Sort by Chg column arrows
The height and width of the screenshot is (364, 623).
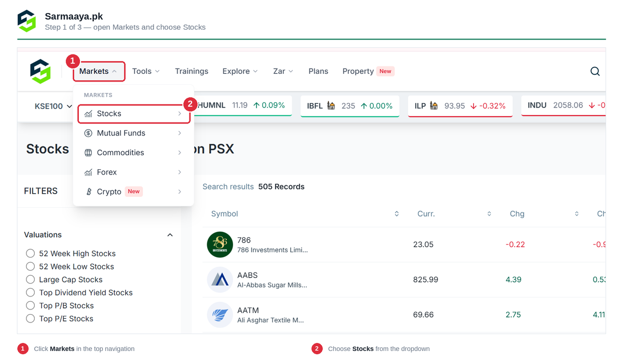[576, 214]
